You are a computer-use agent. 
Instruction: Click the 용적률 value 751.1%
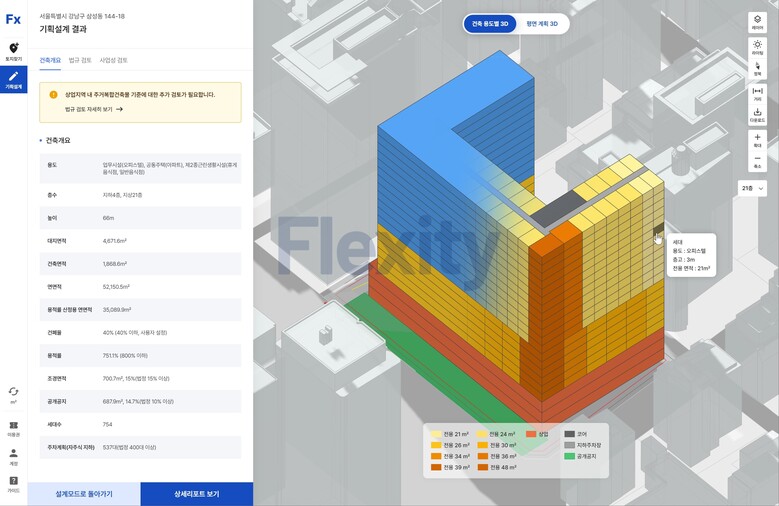coord(125,356)
